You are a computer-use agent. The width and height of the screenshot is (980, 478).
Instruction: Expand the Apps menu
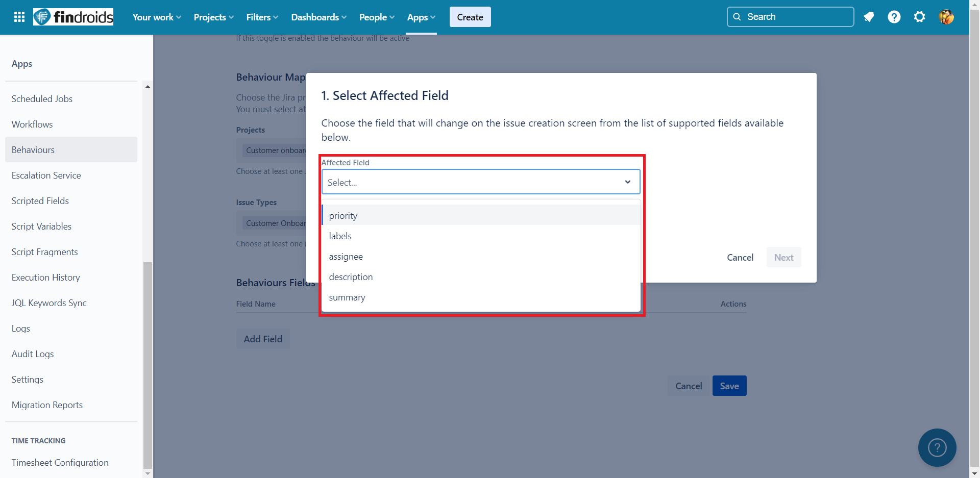(422, 17)
